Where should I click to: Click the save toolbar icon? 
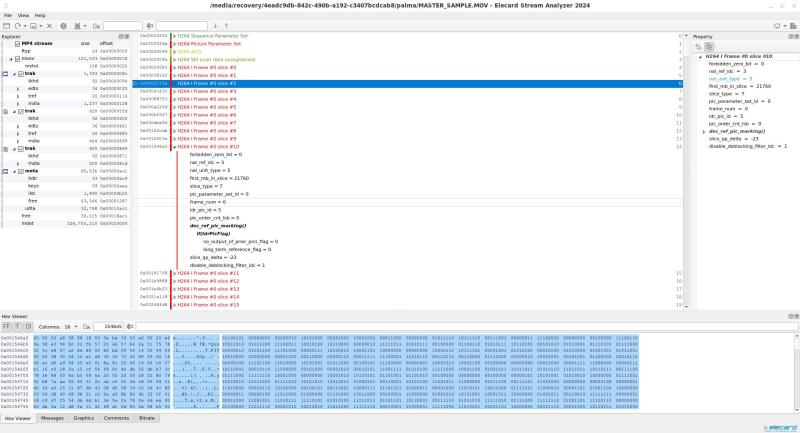click(x=33, y=26)
